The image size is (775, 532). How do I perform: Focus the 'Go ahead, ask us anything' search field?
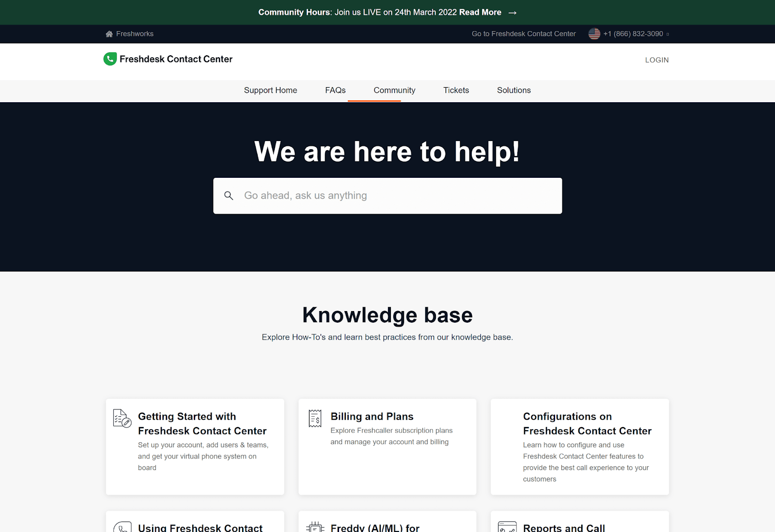tap(387, 196)
